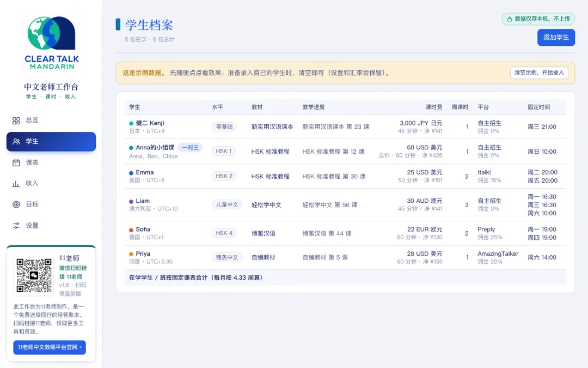Open 11老师中文教师平台官网 link button

(50, 347)
